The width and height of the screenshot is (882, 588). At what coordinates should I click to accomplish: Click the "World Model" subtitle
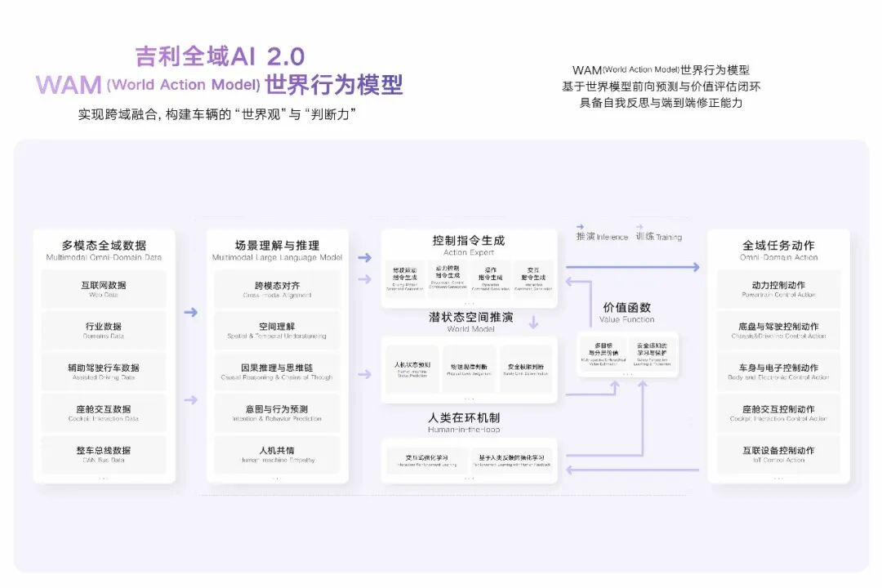coord(471,329)
